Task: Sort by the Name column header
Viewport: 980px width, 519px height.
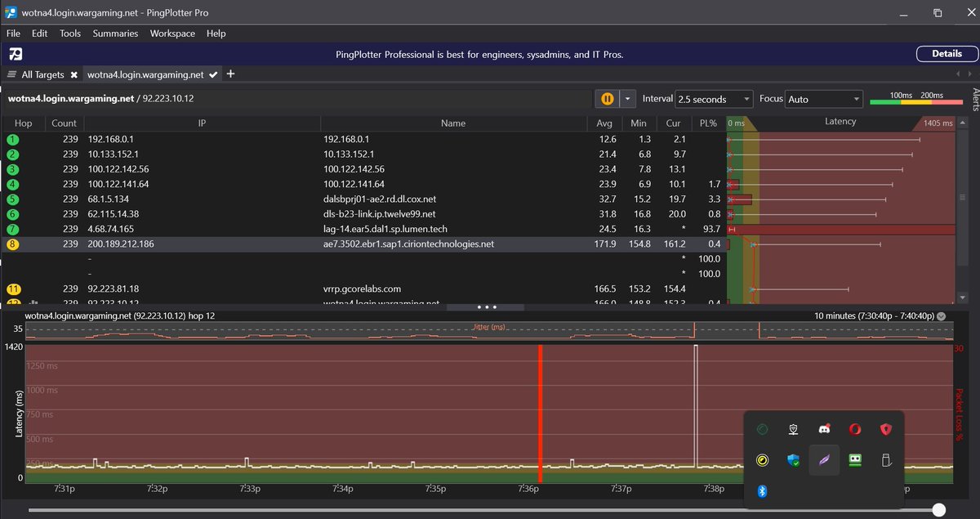Action: click(x=452, y=123)
